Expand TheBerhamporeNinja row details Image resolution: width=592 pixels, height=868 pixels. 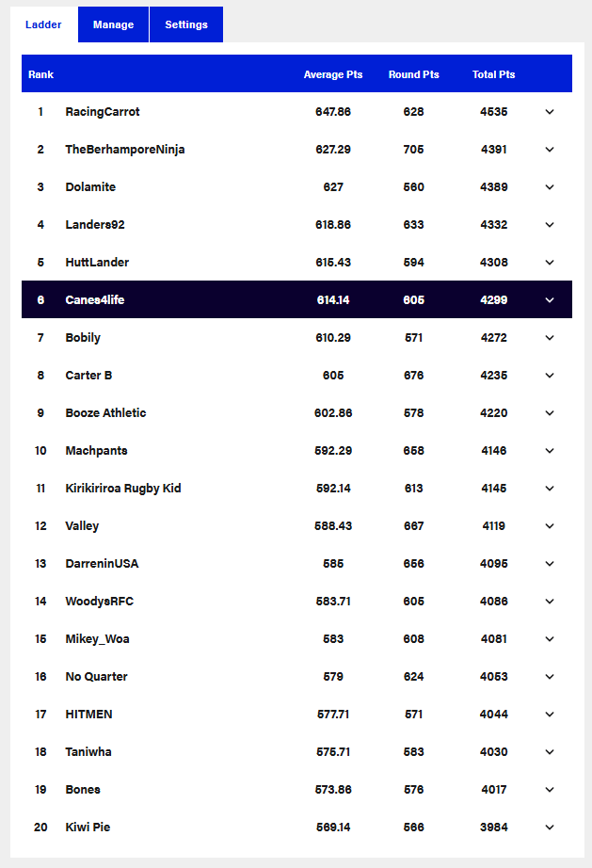click(x=550, y=150)
